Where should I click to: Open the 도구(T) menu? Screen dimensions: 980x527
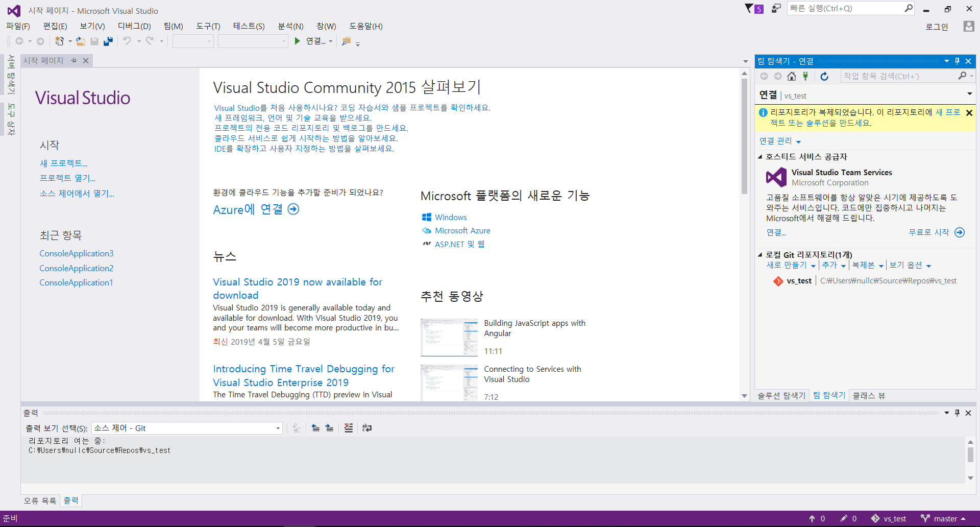pyautogui.click(x=208, y=26)
